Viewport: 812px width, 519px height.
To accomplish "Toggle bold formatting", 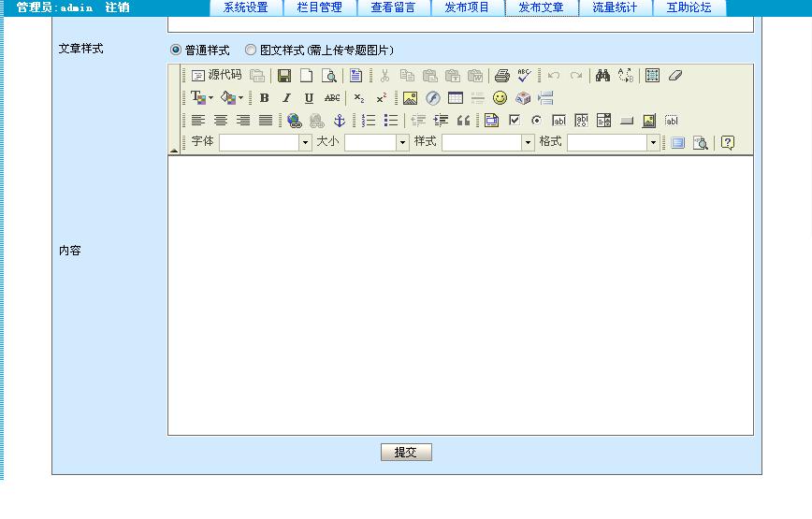I will click(265, 98).
